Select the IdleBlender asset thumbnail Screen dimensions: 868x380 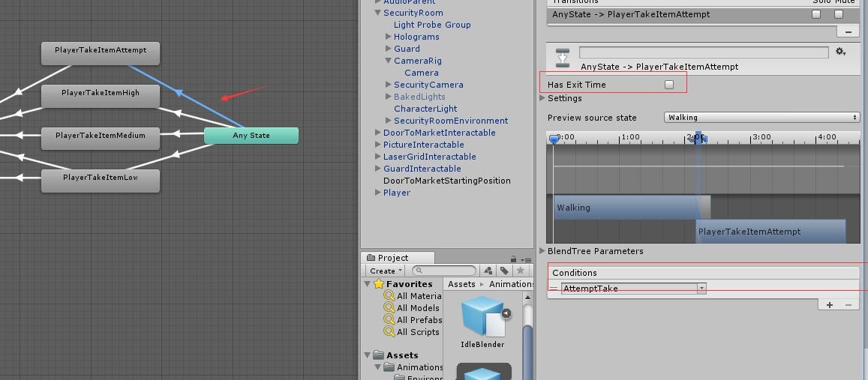(482, 317)
